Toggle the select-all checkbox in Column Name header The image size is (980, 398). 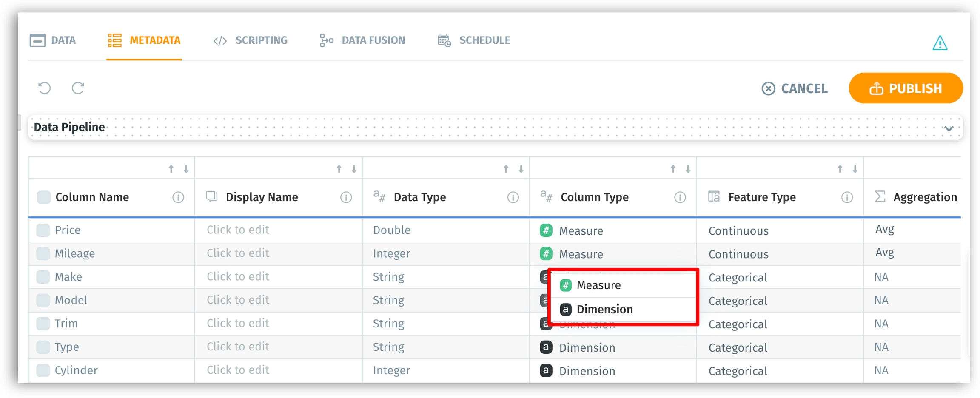pyautogui.click(x=43, y=197)
